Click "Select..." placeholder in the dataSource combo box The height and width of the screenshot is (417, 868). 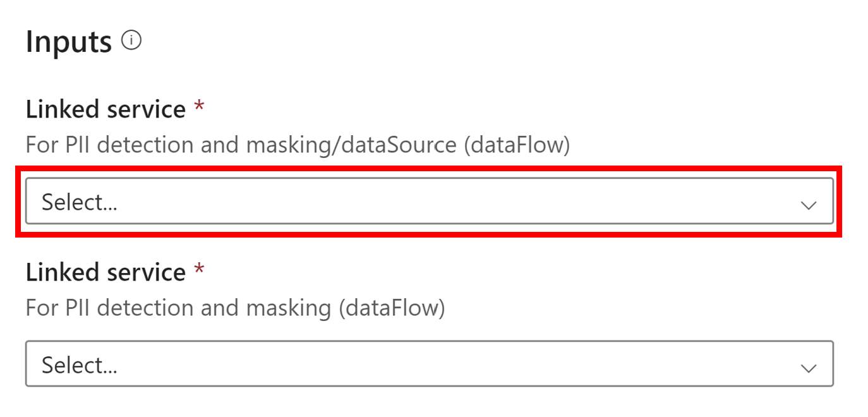(80, 202)
